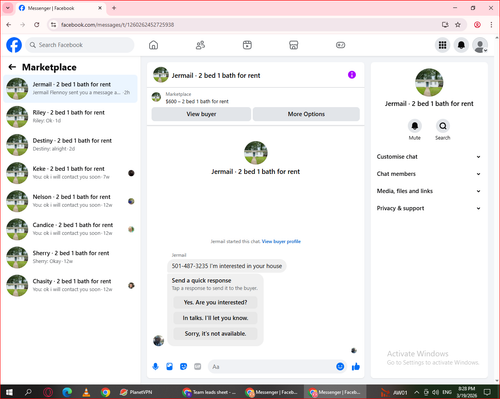The width and height of the screenshot is (500, 399).
Task: Choose a GIF with the GIF icon
Action: [x=198, y=367]
